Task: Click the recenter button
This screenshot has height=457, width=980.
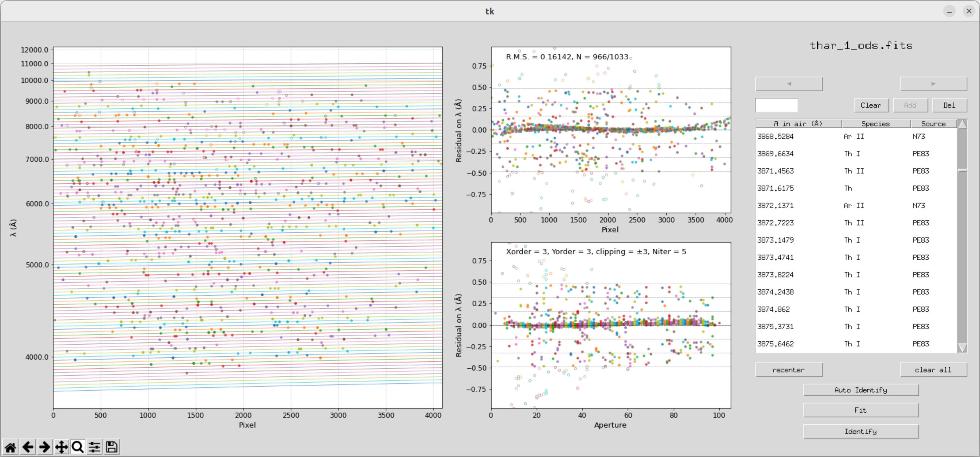Action: (x=789, y=370)
